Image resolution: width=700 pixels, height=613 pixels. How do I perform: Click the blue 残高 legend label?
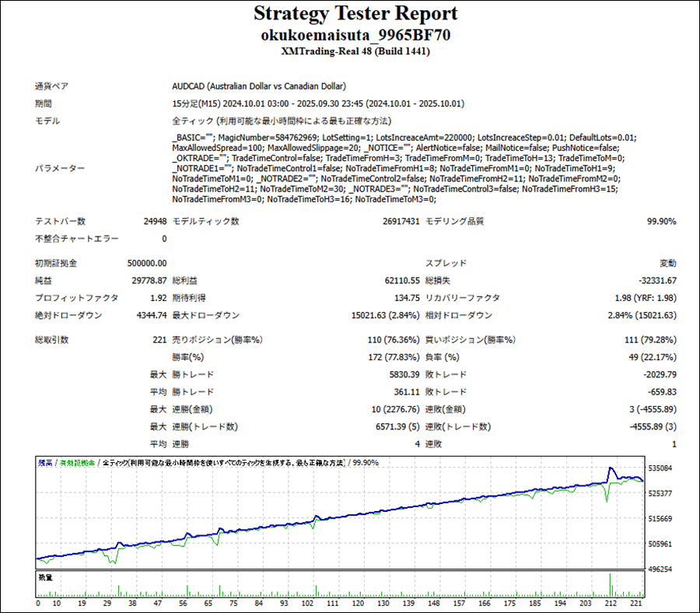point(45,462)
